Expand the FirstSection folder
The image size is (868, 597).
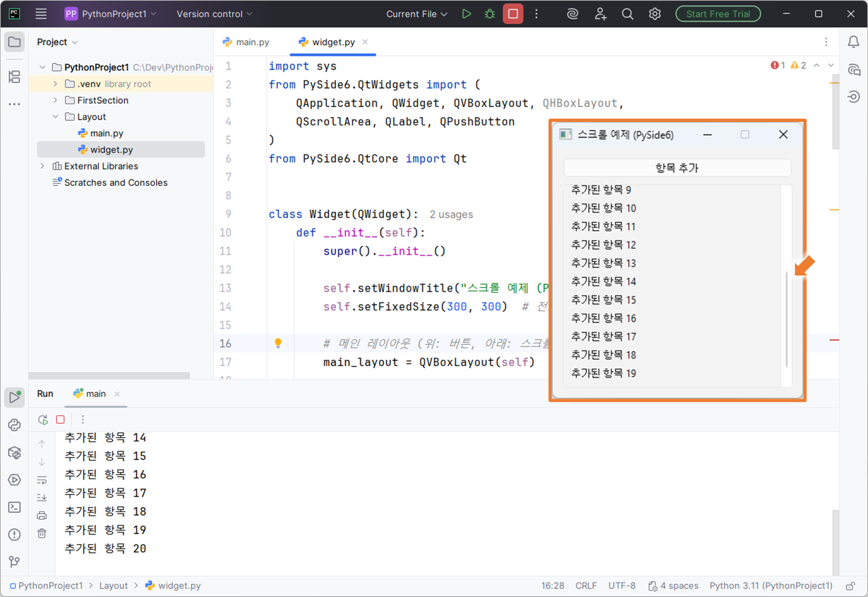[x=56, y=100]
